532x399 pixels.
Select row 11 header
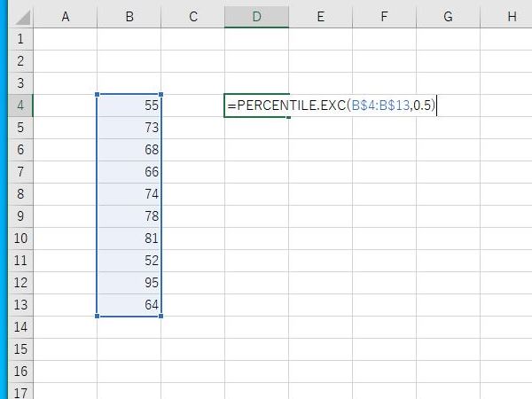(x=20, y=261)
